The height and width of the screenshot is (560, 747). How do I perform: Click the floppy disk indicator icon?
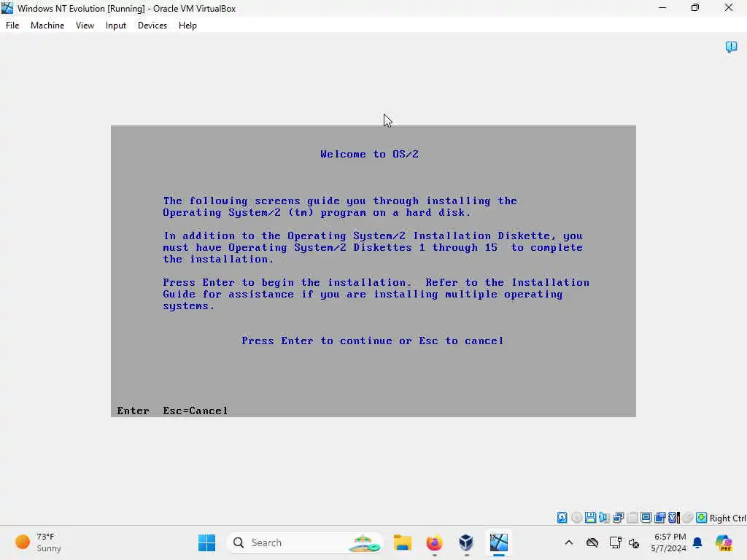590,518
